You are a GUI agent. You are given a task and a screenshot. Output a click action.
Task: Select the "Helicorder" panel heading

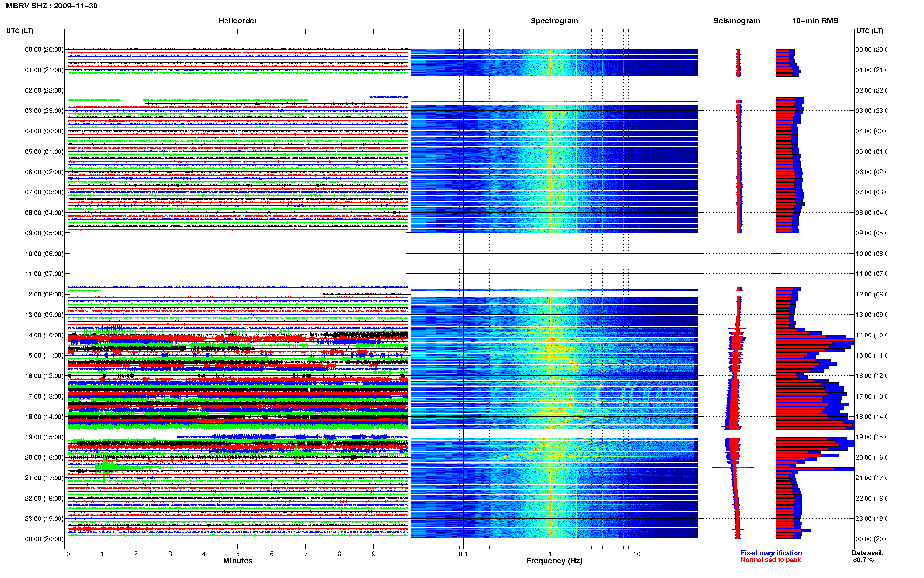237,21
